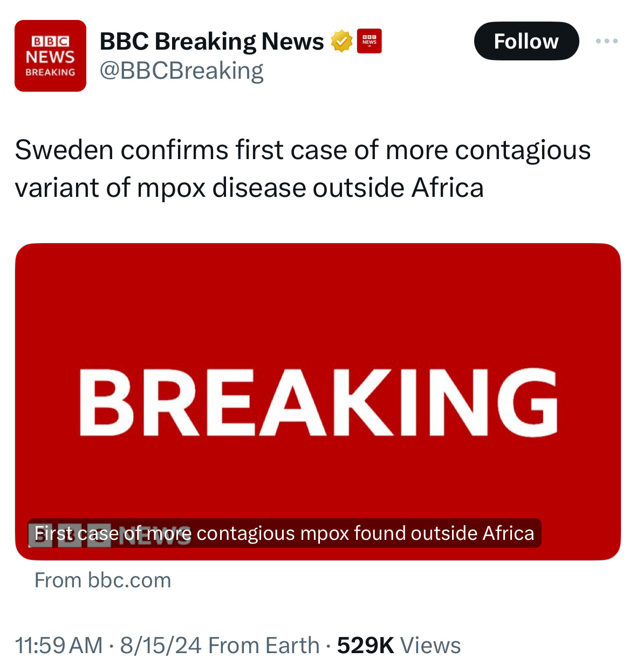Click the 8/15/24 post date
This screenshot has height=672, width=636.
click(x=161, y=646)
